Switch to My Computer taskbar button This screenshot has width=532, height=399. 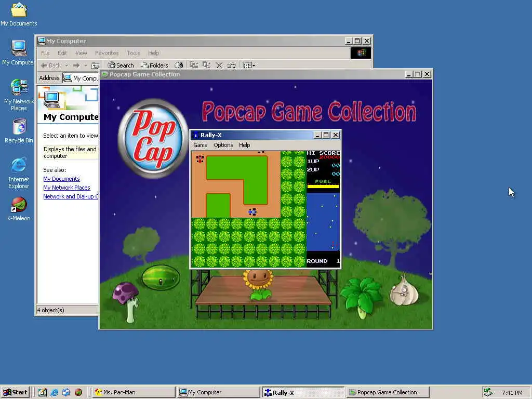(218, 392)
